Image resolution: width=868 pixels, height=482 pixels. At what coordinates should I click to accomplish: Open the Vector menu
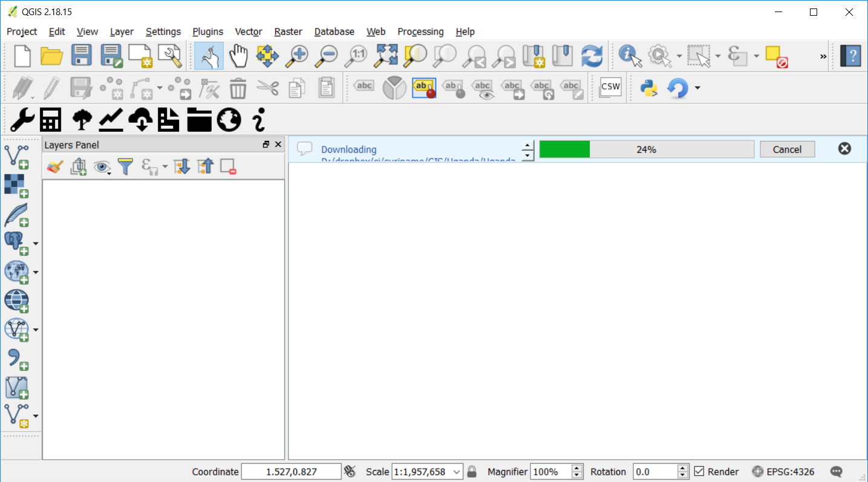coord(248,31)
